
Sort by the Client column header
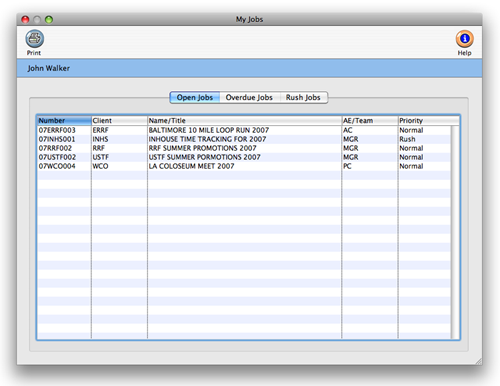pos(119,120)
